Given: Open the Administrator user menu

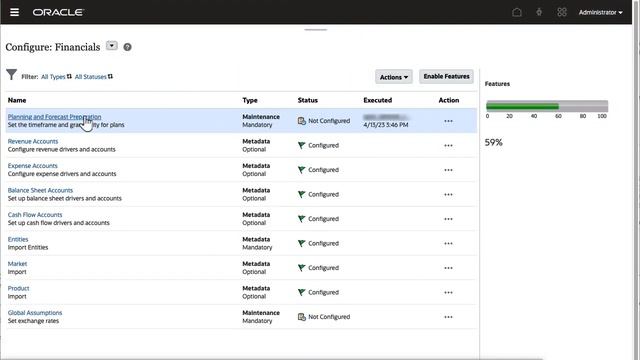Looking at the screenshot, I should click(x=600, y=12).
